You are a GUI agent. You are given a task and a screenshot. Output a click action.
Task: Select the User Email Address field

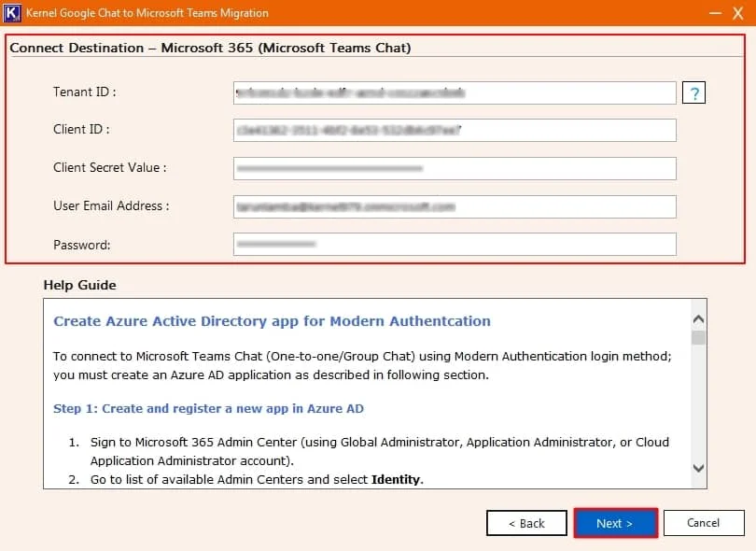click(x=455, y=206)
